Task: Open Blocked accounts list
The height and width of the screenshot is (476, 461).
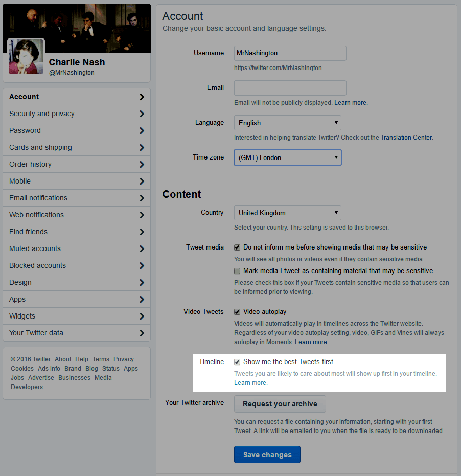Action: (x=77, y=266)
